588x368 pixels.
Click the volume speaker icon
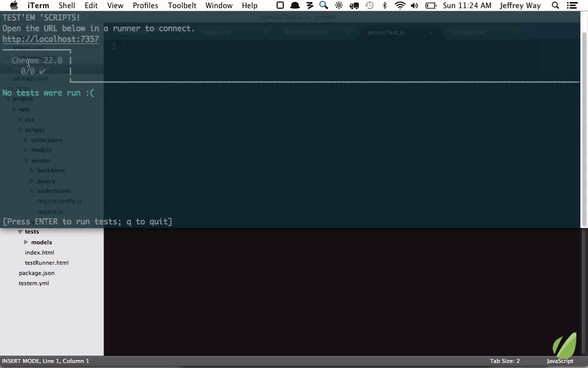(415, 5)
